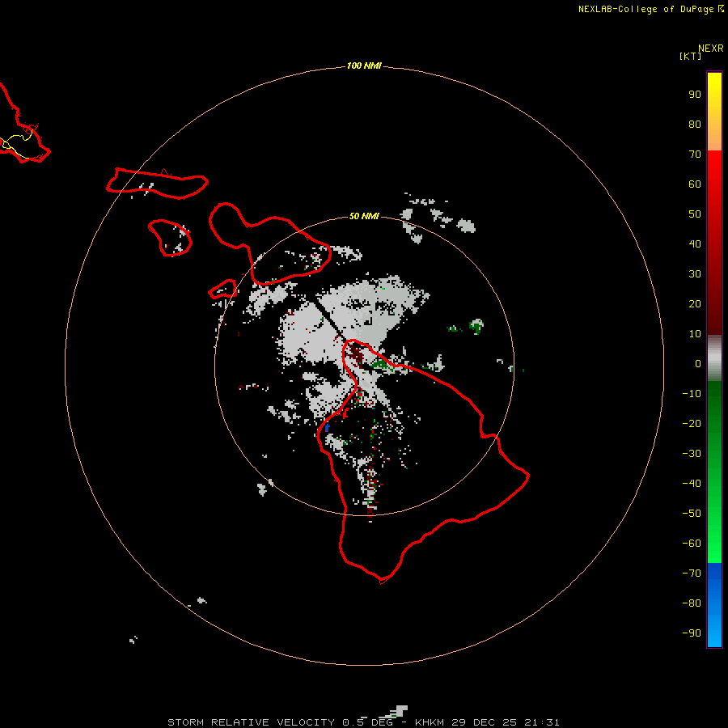The image size is (728, 728).
Task: Click the -30 value on velocity scale
Action: (x=692, y=454)
